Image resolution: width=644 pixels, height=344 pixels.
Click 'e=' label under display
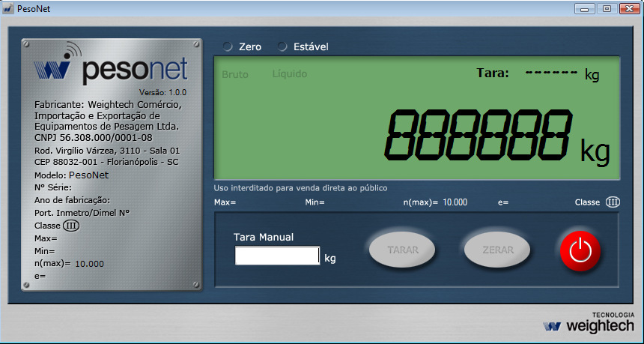503,202
